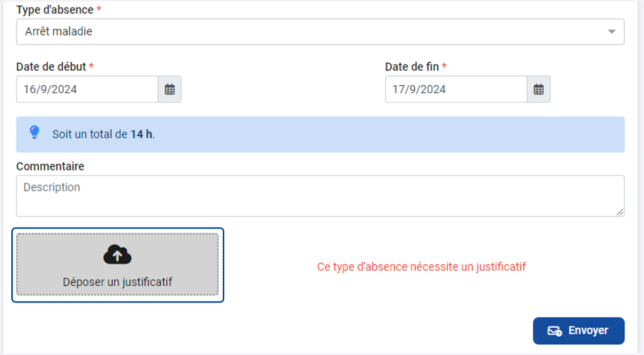Send the request with Envoyer
Viewport: 644px width, 355px height.
579,331
